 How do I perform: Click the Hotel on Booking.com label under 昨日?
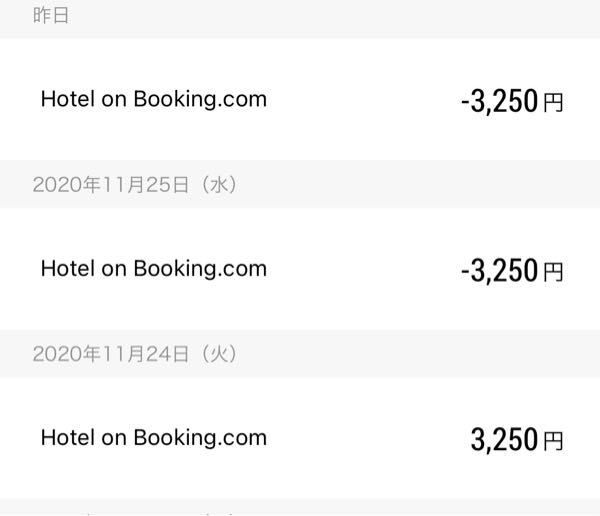[x=154, y=100]
